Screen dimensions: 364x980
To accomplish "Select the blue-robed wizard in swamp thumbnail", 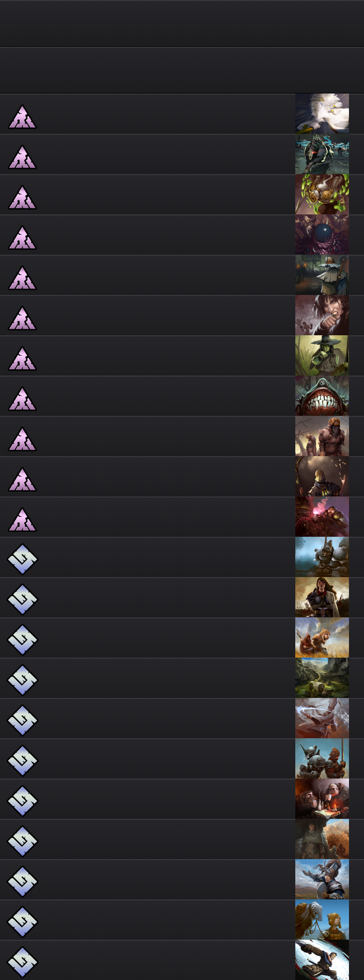I will tap(322, 275).
